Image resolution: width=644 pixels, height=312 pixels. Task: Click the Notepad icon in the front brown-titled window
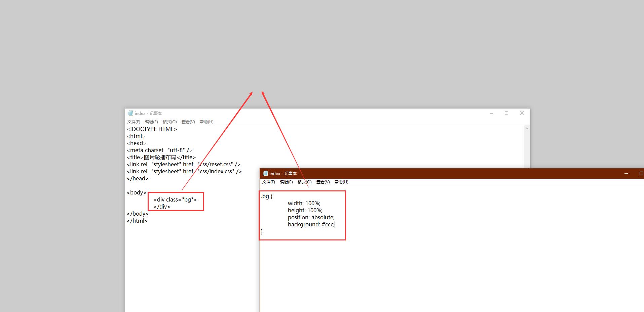(265, 173)
